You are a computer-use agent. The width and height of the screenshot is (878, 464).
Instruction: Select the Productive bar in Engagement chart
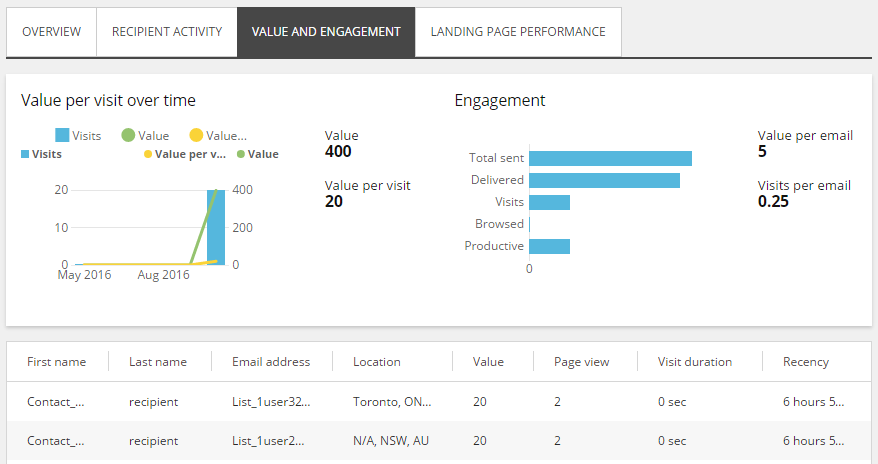coord(549,246)
